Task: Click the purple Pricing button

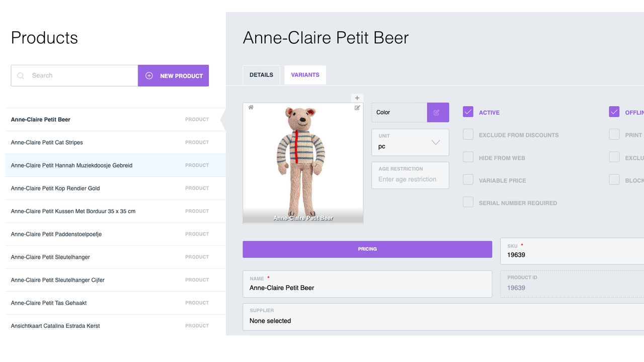Action: tap(367, 249)
